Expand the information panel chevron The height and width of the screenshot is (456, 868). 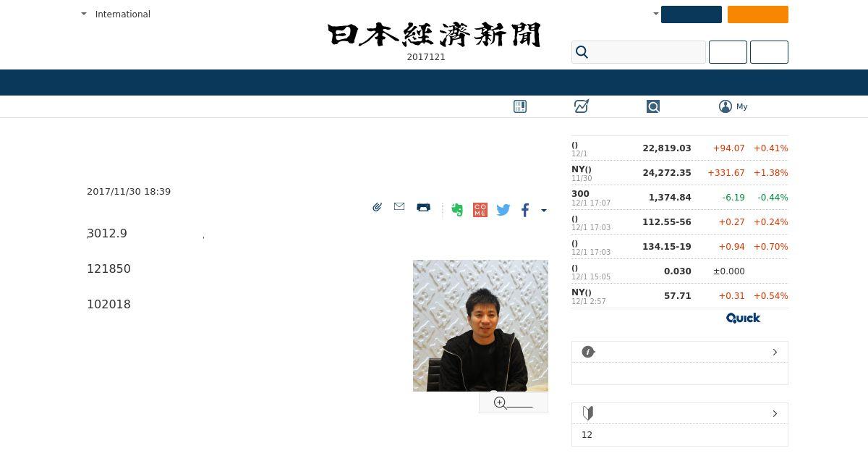775,352
